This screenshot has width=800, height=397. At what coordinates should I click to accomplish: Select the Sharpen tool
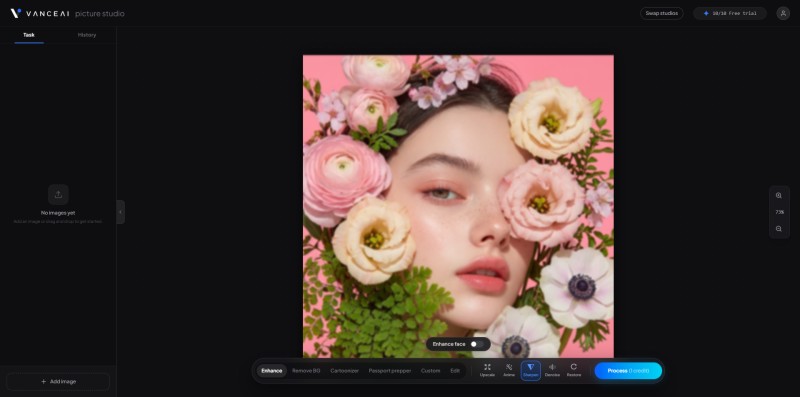coord(531,370)
